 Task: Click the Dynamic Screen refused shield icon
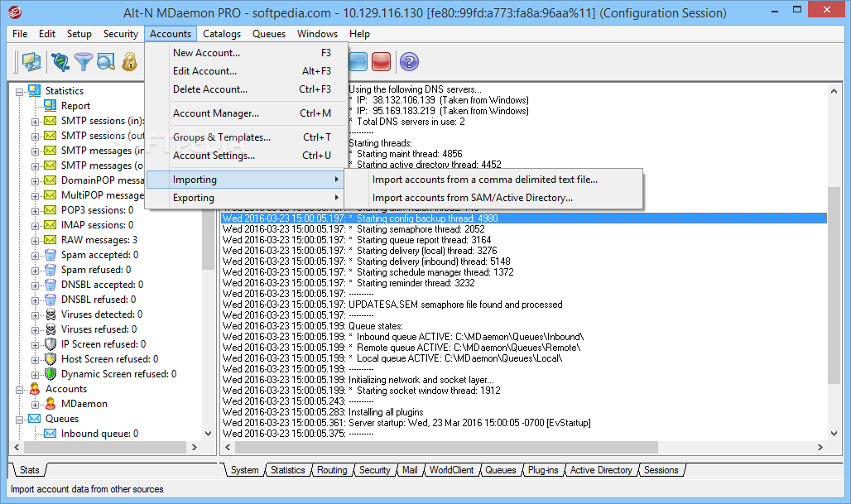click(x=50, y=374)
